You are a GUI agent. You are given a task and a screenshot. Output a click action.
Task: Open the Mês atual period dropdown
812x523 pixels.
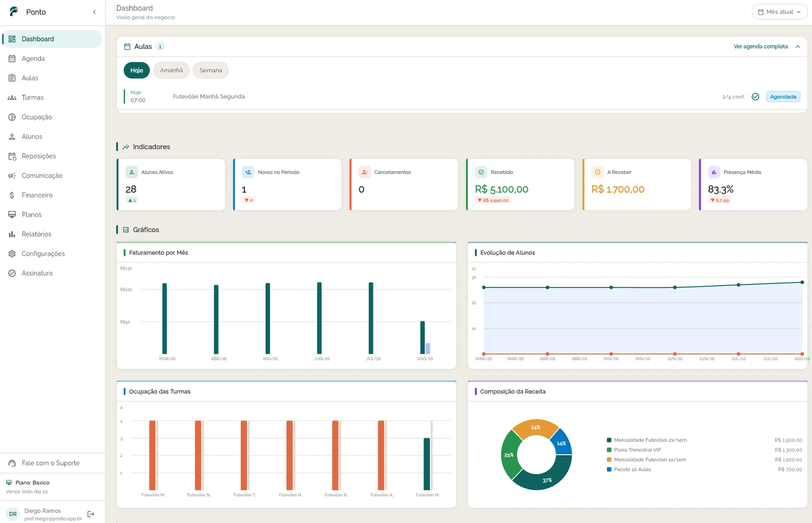click(x=779, y=12)
